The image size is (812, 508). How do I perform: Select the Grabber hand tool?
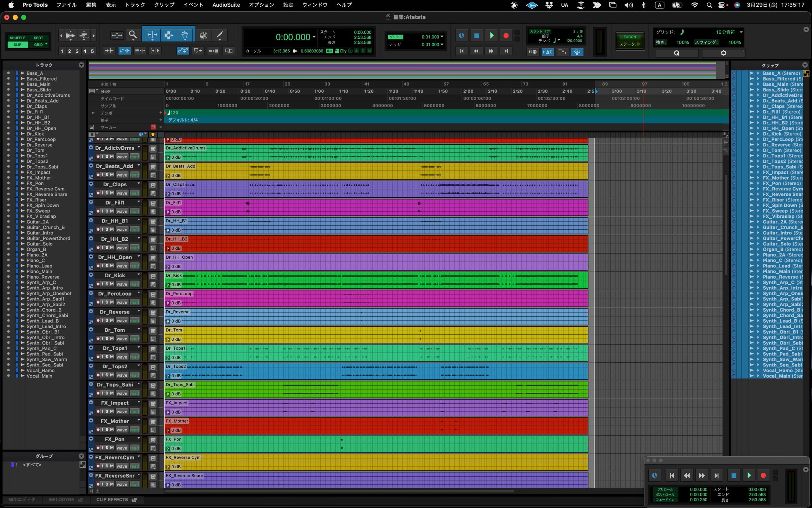(x=185, y=35)
